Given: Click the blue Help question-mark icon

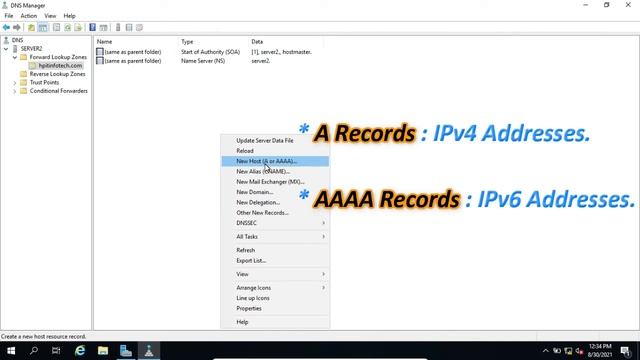Looking at the screenshot, I should 93,27.
